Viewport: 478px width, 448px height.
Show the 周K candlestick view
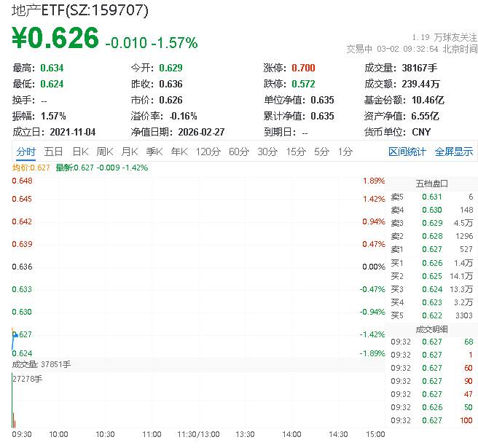[x=104, y=152]
